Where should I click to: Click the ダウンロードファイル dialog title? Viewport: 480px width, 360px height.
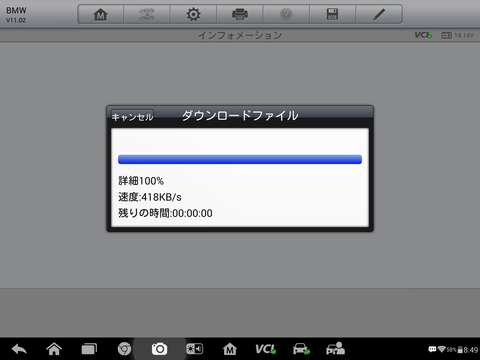click(240, 116)
